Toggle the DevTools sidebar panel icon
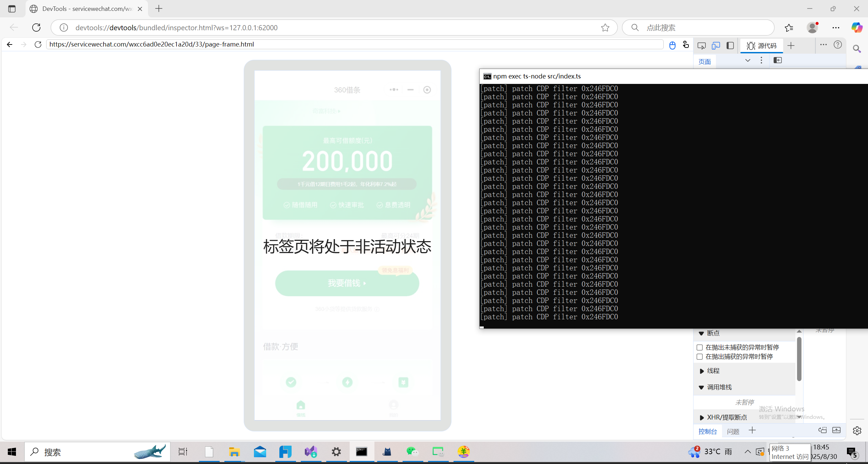Image resolution: width=868 pixels, height=464 pixels. [730, 46]
